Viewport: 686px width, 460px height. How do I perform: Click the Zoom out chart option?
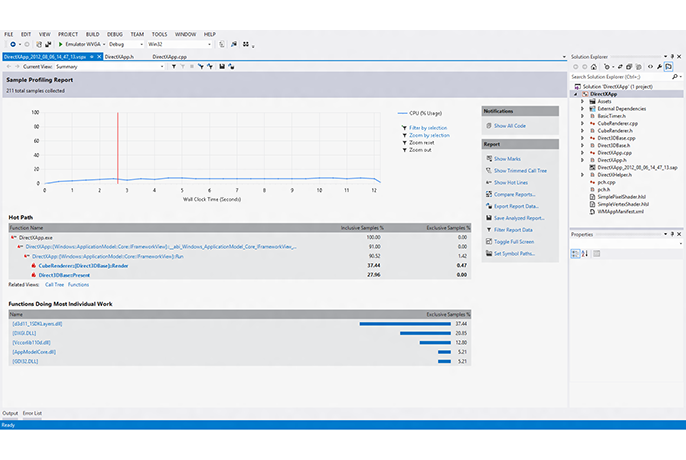tap(420, 150)
